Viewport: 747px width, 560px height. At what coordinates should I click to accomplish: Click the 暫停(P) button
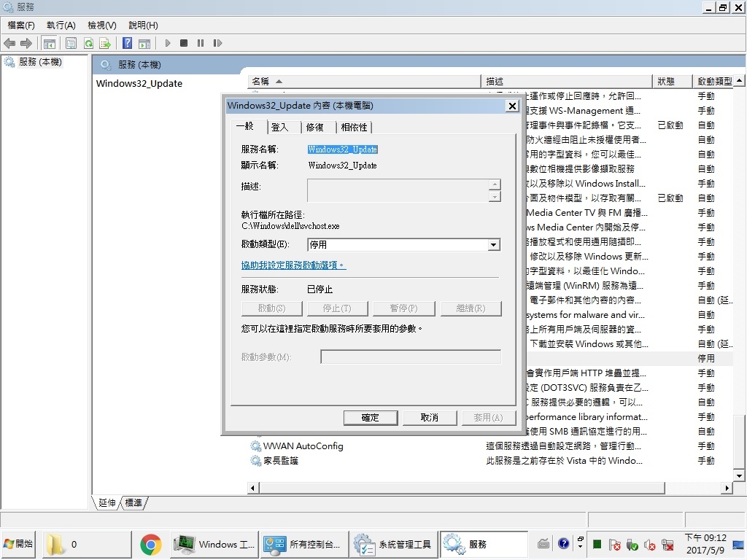click(404, 308)
